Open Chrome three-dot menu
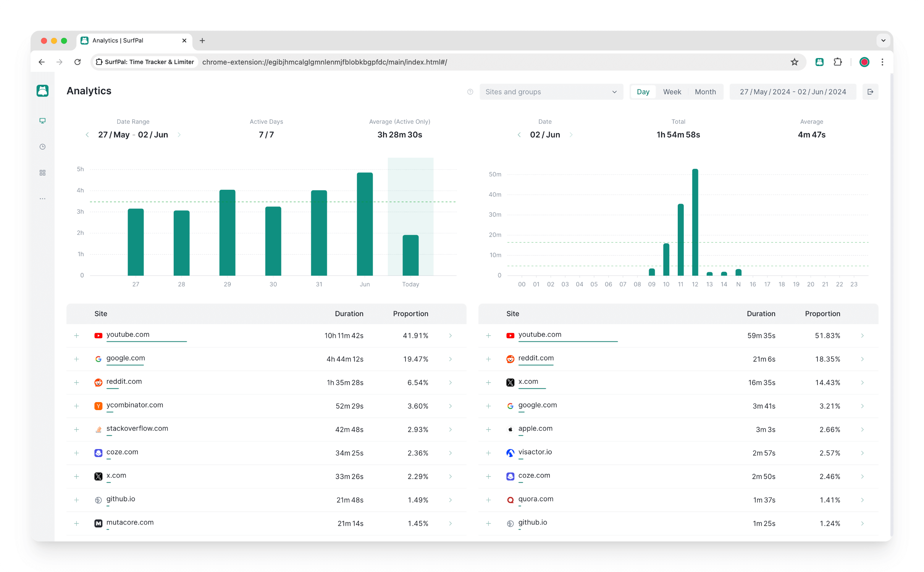 click(882, 62)
